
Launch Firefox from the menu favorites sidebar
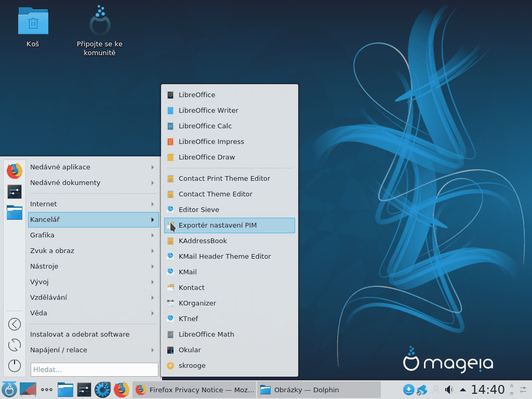click(14, 170)
